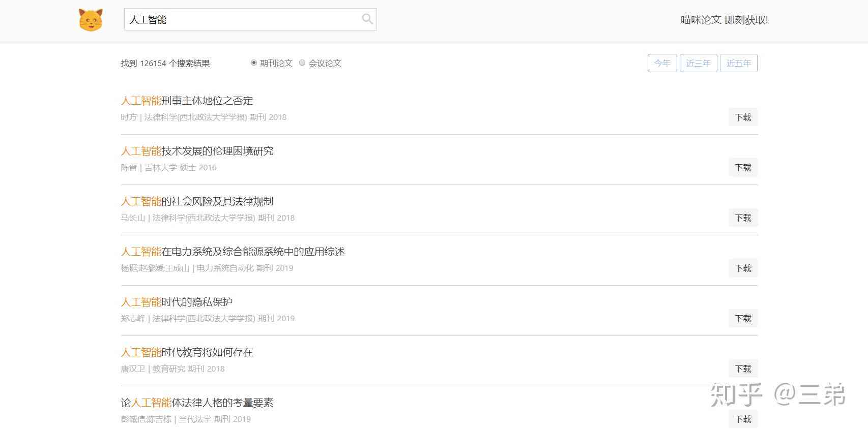This screenshot has width=868, height=429.
Task: Download the paper by 时方
Action: pyautogui.click(x=743, y=117)
